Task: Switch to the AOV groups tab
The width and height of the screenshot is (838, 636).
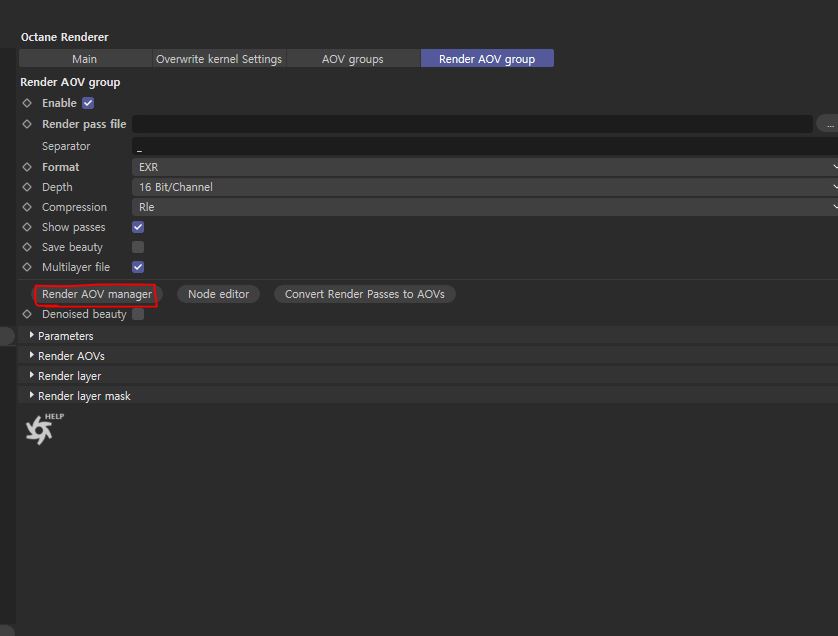Action: [353, 59]
